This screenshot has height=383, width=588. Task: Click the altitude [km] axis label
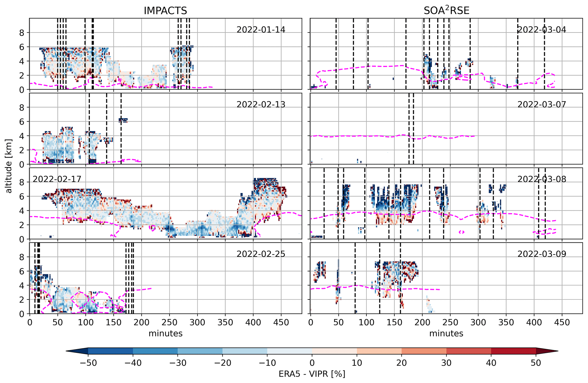(9, 166)
